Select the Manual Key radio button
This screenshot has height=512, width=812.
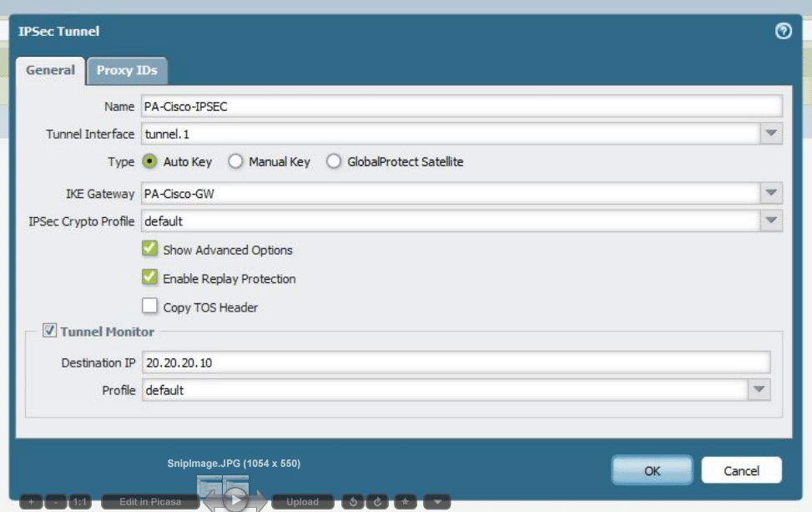pos(236,162)
